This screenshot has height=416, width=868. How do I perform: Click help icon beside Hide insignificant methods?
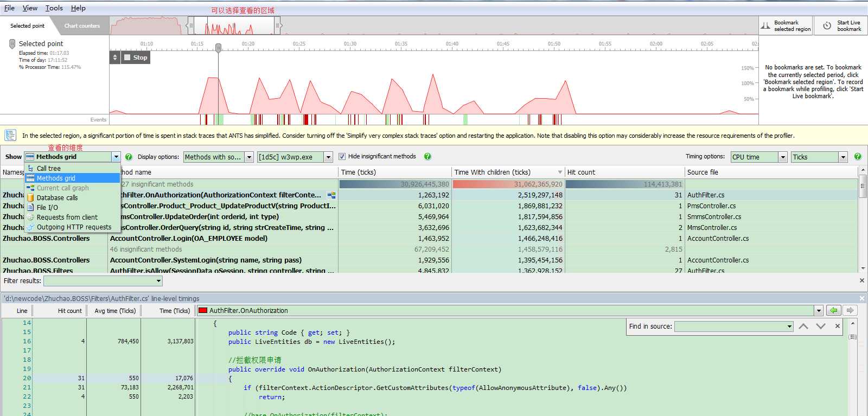[x=427, y=157]
